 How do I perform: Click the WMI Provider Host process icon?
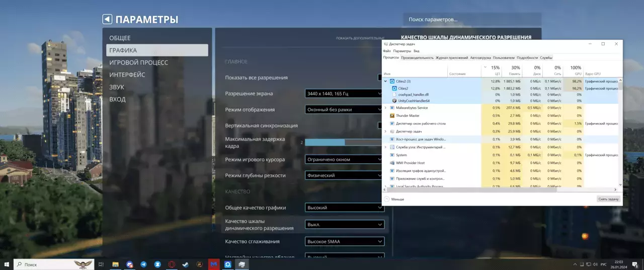[392, 163]
